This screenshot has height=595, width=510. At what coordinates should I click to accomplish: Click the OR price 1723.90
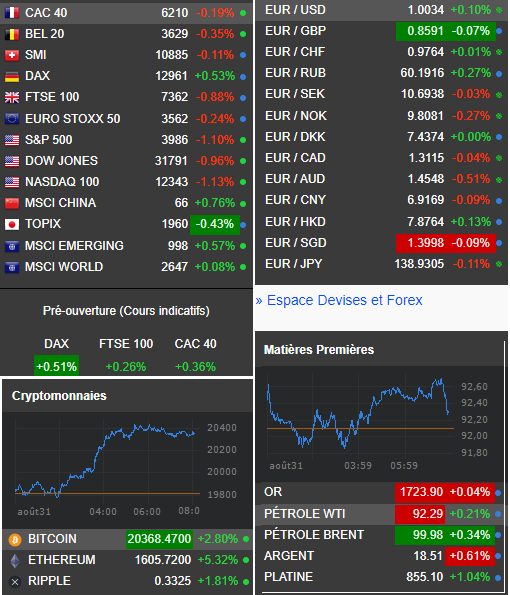click(x=421, y=492)
